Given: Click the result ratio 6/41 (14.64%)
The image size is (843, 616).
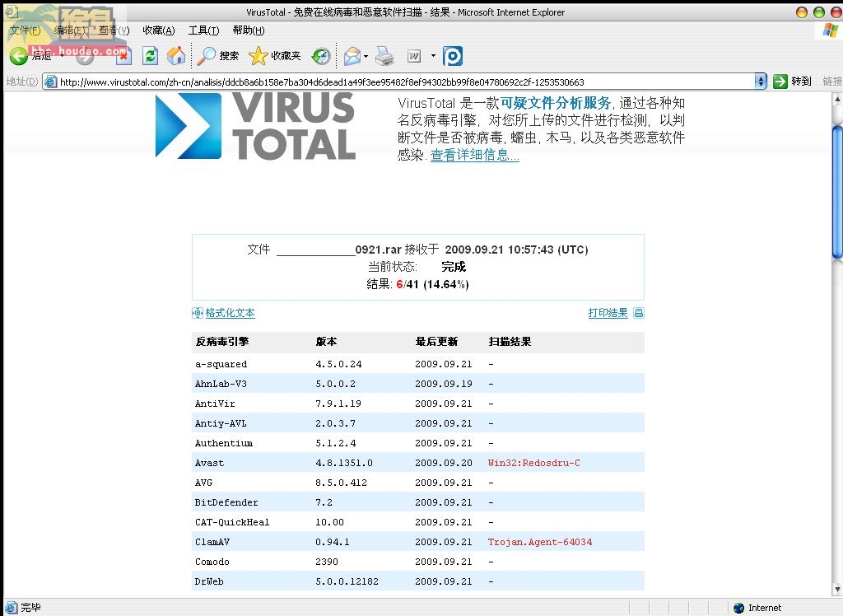Looking at the screenshot, I should click(x=433, y=284).
